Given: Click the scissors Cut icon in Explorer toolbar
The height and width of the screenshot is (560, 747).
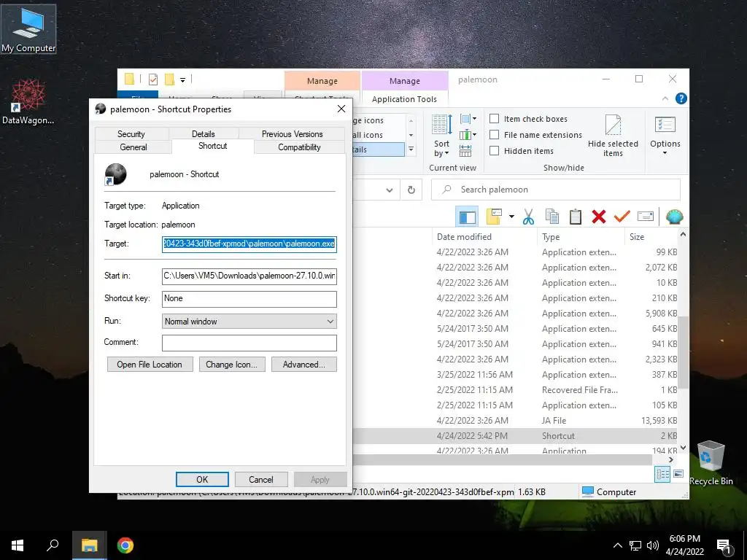Looking at the screenshot, I should pos(528,217).
